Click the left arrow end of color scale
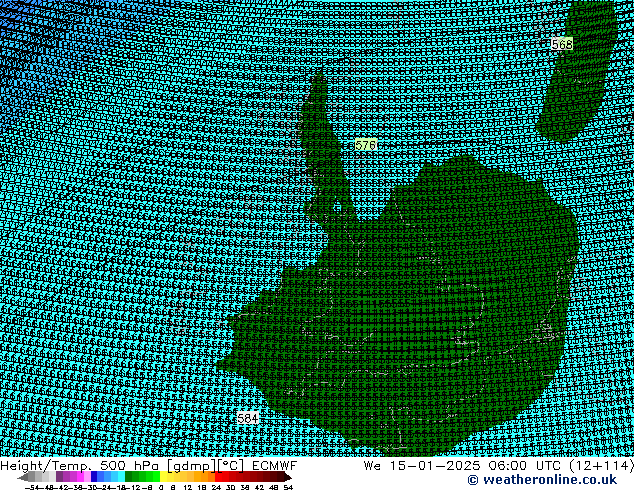 point(23,477)
